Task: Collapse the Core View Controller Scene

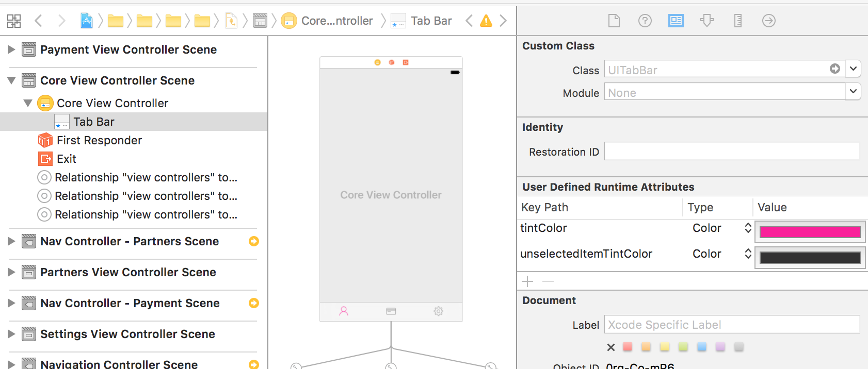Action: (11, 80)
